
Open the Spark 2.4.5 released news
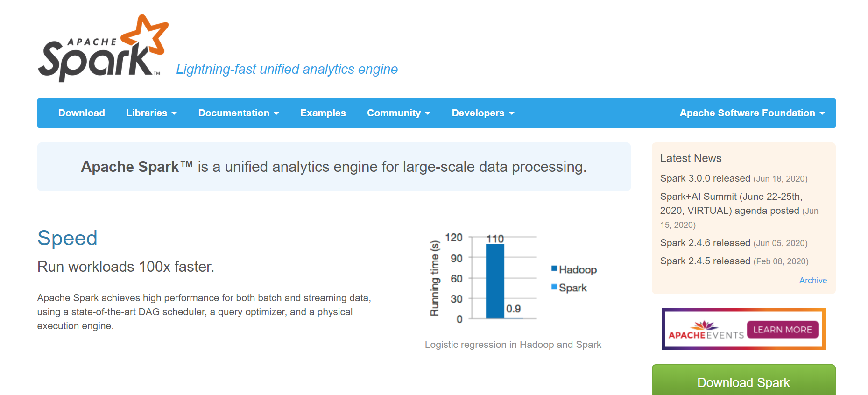tap(705, 261)
